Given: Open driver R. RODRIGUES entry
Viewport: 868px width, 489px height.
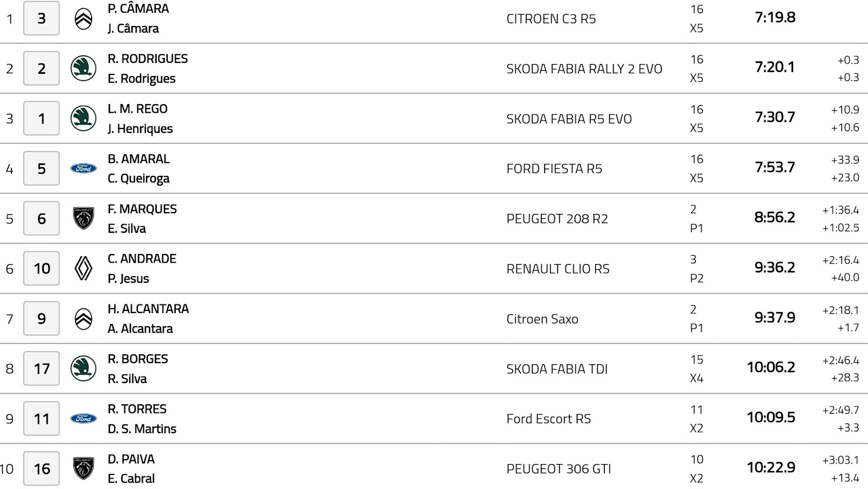Looking at the screenshot, I should coord(148,59).
